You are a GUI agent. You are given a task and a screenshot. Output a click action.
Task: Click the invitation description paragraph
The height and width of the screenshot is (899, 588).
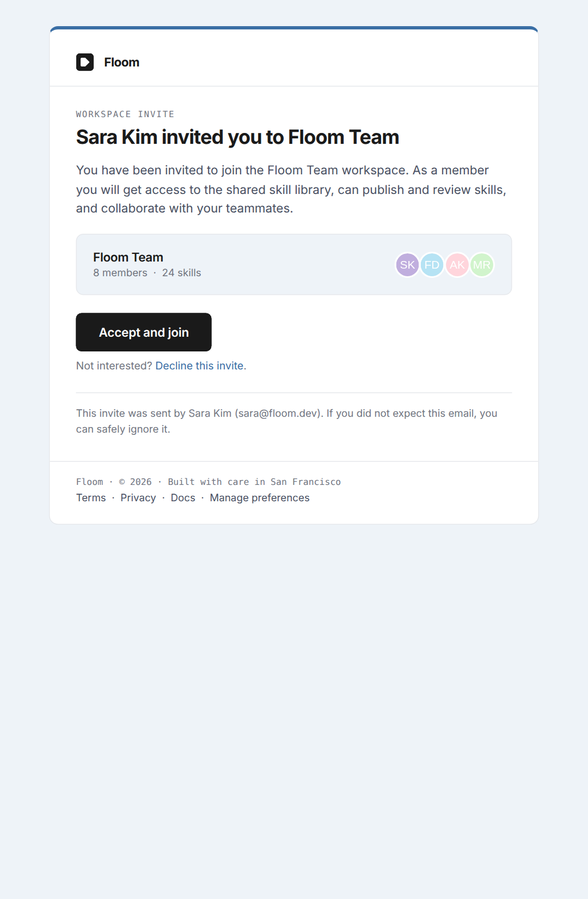point(291,189)
